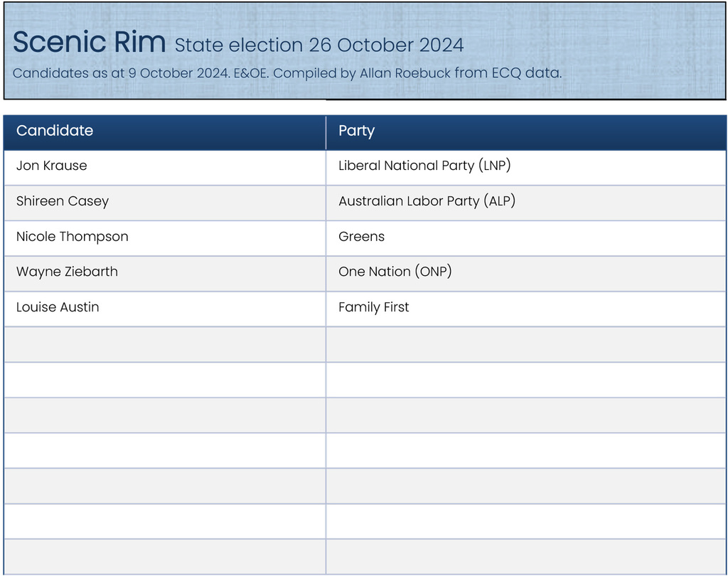Image resolution: width=728 pixels, height=576 pixels.
Task: Click the empty party cell below Family First
Action: pyautogui.click(x=525, y=344)
